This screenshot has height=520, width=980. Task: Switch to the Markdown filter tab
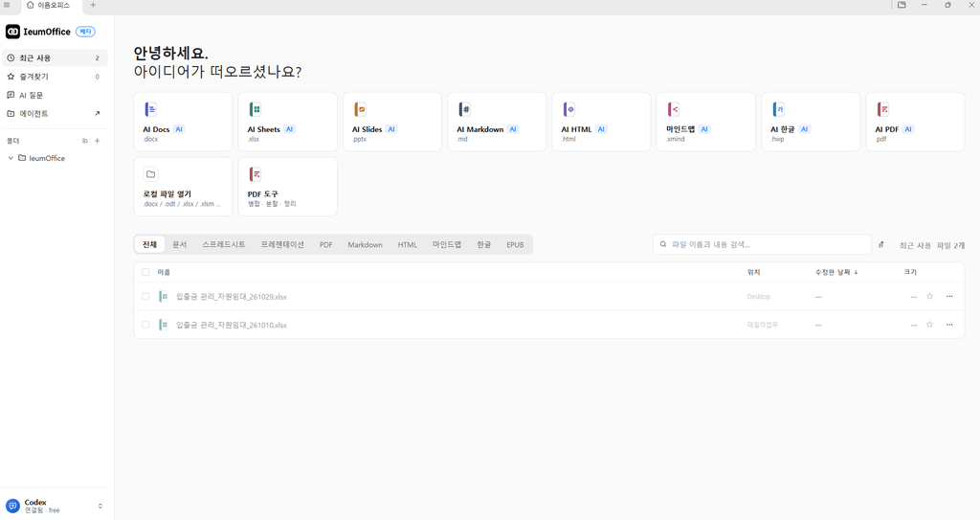tap(365, 244)
